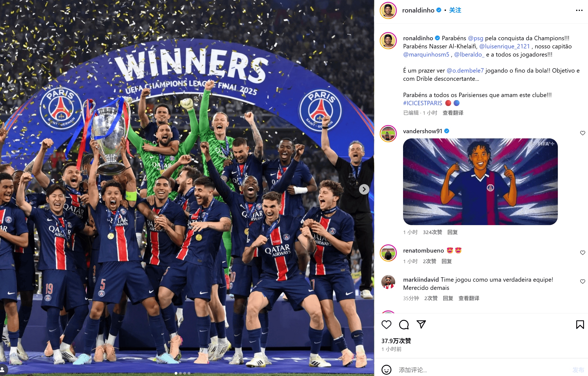
Task: Open the three-dot more options menu
Action: pyautogui.click(x=579, y=10)
